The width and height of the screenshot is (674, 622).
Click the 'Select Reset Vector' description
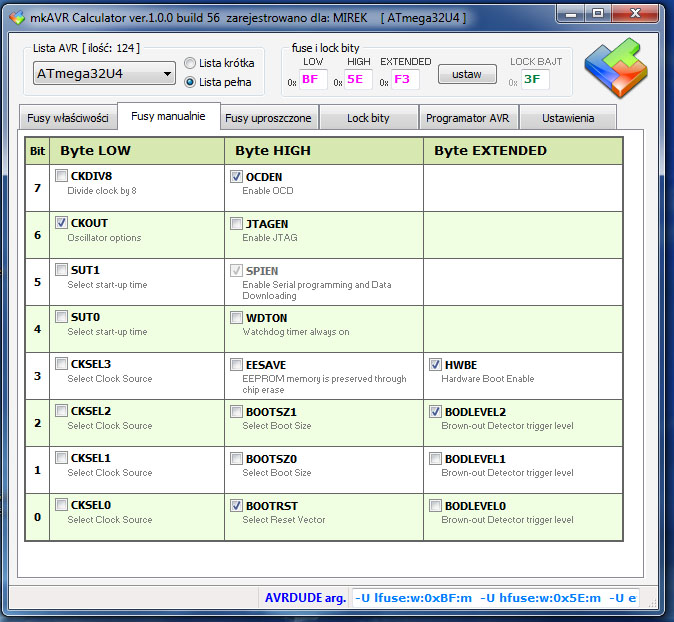click(284, 520)
